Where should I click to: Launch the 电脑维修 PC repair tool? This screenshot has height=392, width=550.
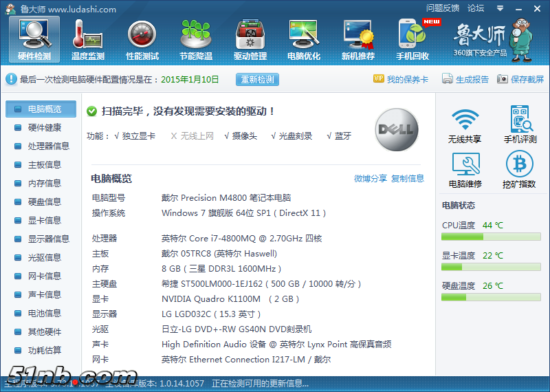click(x=465, y=170)
